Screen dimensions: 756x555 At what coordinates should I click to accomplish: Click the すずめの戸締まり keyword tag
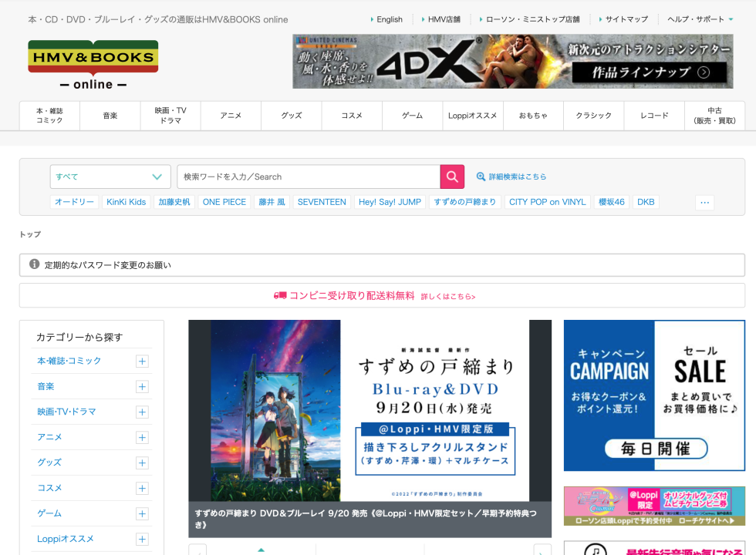(x=464, y=202)
